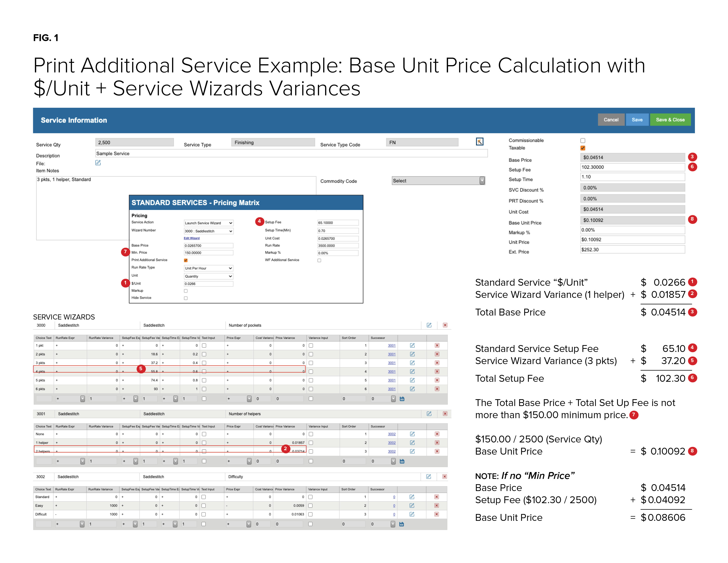Edit the 6 pkts row
Image resolution: width=728 pixels, height=563 pixels.
click(x=412, y=389)
